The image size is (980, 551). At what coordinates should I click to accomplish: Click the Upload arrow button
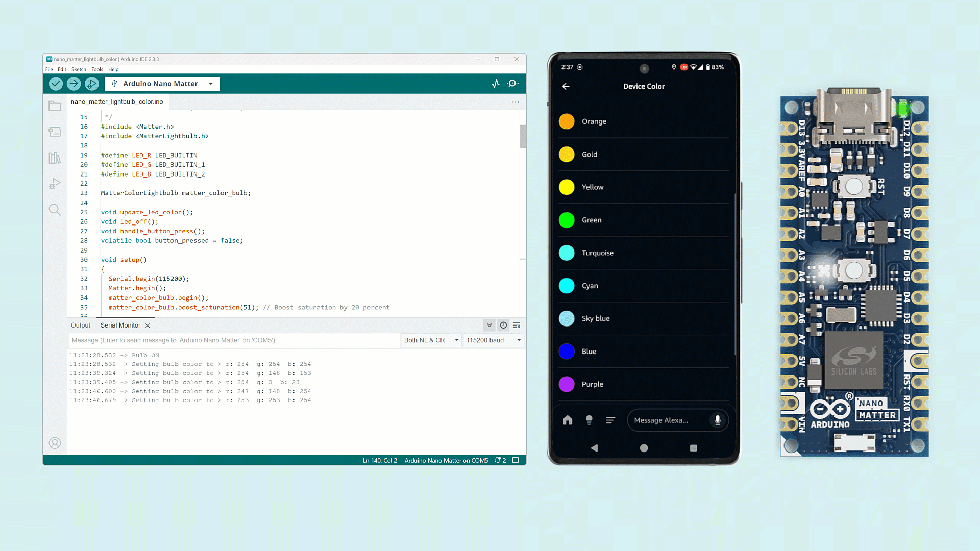pyautogui.click(x=73, y=84)
